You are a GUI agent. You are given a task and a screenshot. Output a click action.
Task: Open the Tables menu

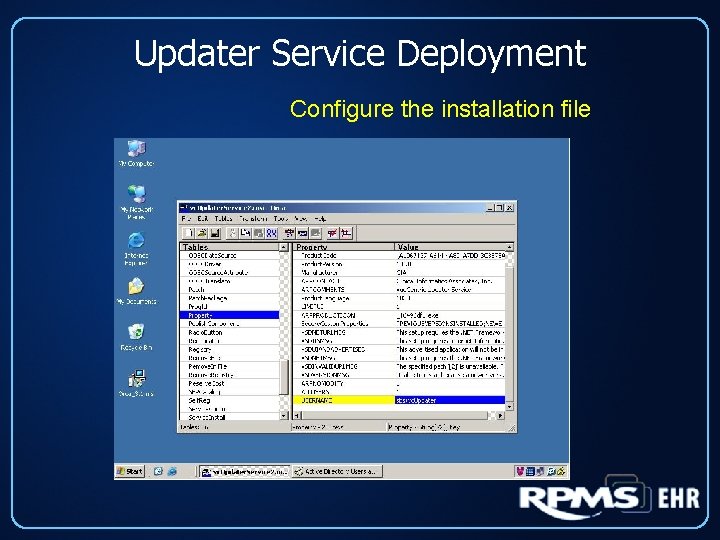click(x=223, y=219)
